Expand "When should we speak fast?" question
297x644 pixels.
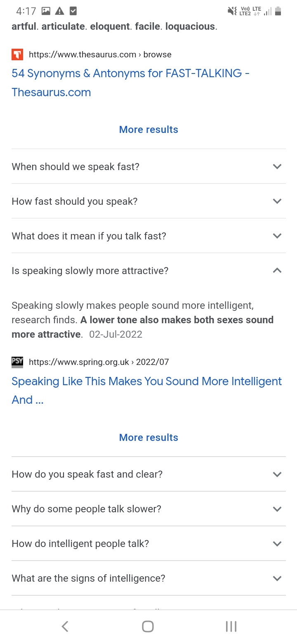pos(148,166)
